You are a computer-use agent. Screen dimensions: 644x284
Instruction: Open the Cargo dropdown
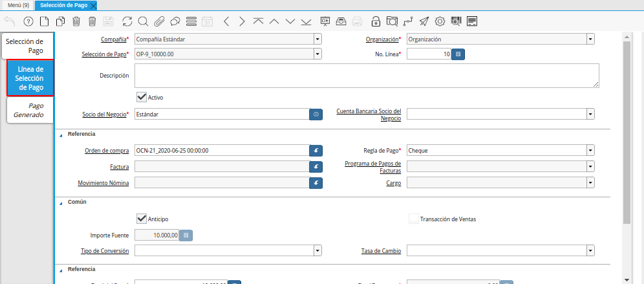tap(590, 182)
